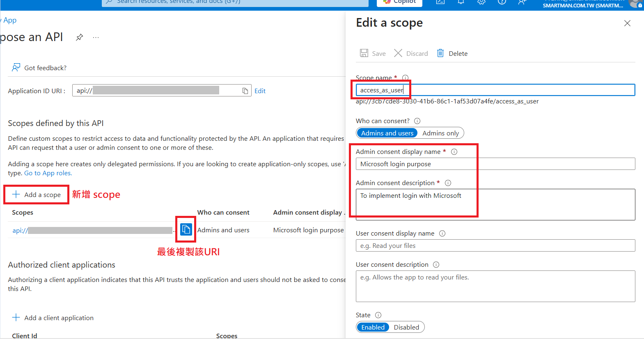The height and width of the screenshot is (339, 644).
Task: Focus the User consent description textarea
Action: coord(495,286)
